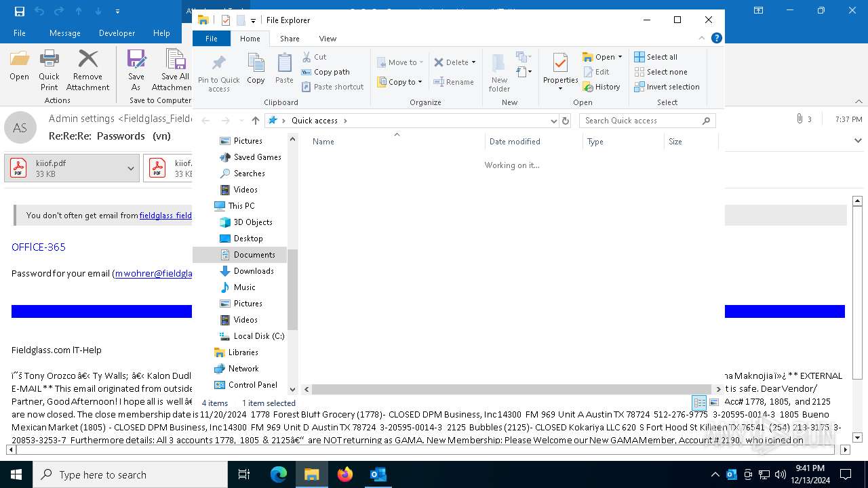Open the Developer tab in Outlook

pos(117,33)
